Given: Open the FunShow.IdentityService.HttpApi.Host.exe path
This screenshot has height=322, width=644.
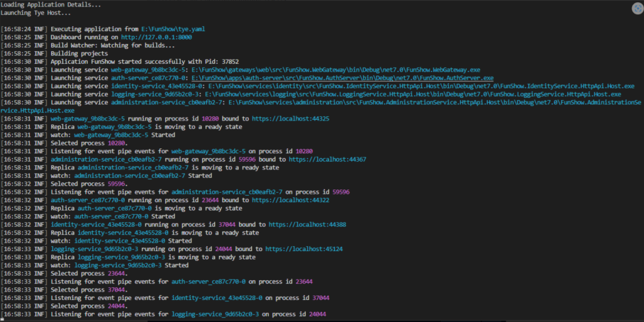Looking at the screenshot, I should point(422,86).
